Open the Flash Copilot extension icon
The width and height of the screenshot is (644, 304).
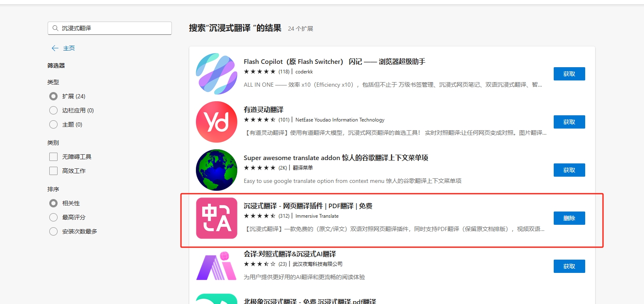tap(217, 74)
